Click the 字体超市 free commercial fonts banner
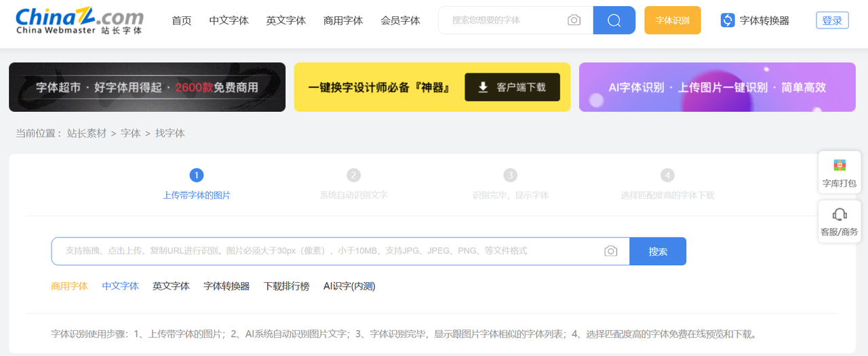The height and width of the screenshot is (356, 868). pyautogui.click(x=147, y=87)
